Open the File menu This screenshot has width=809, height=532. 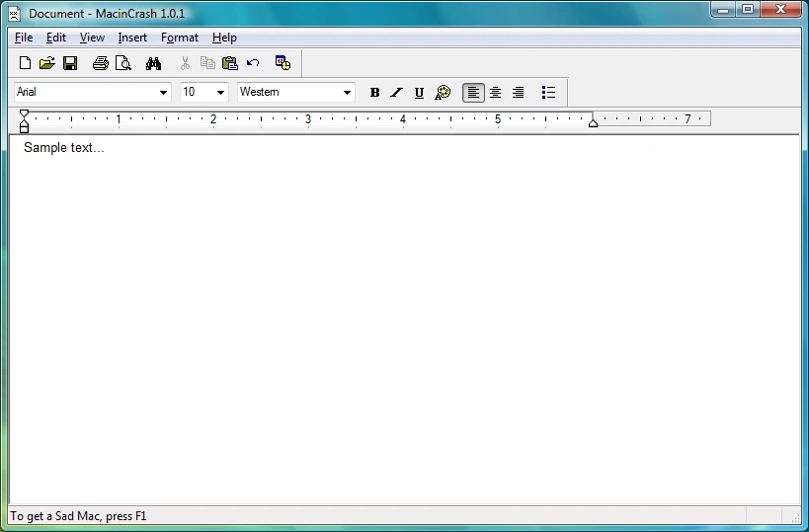click(x=24, y=38)
